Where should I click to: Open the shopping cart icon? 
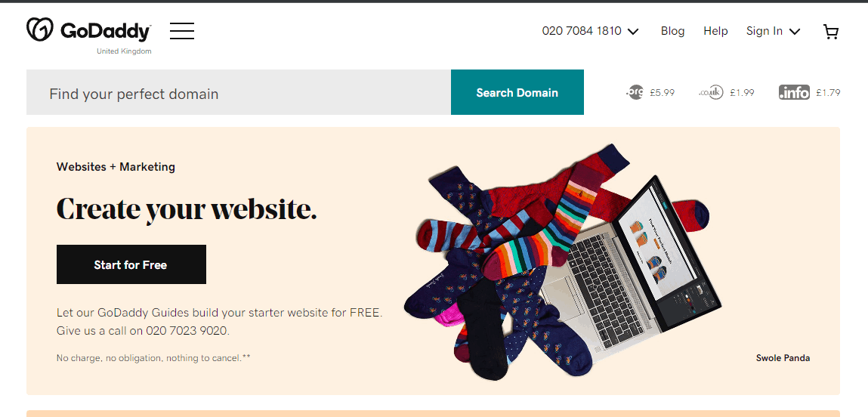tap(831, 32)
